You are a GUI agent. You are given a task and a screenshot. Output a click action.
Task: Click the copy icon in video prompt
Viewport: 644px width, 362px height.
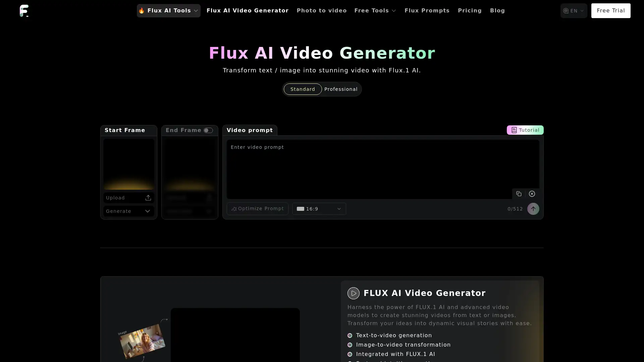[x=519, y=194]
